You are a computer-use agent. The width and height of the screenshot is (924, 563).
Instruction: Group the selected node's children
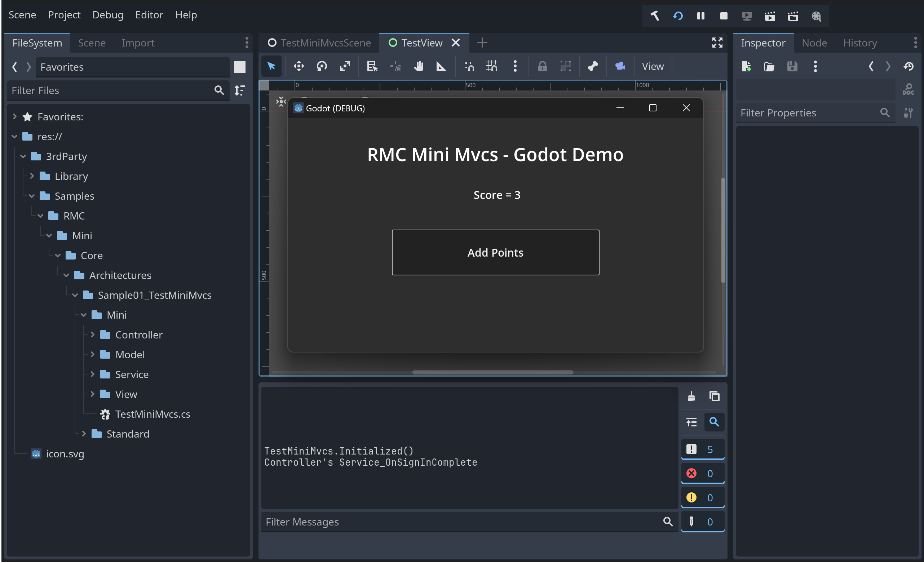click(x=566, y=66)
